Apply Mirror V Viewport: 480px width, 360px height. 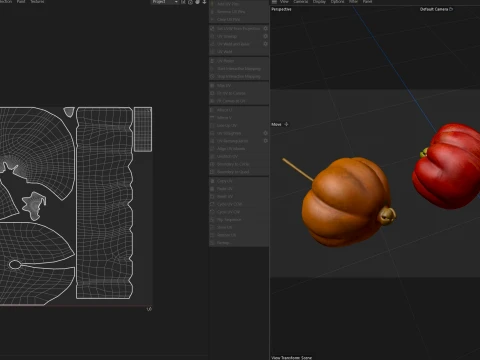(x=239, y=118)
